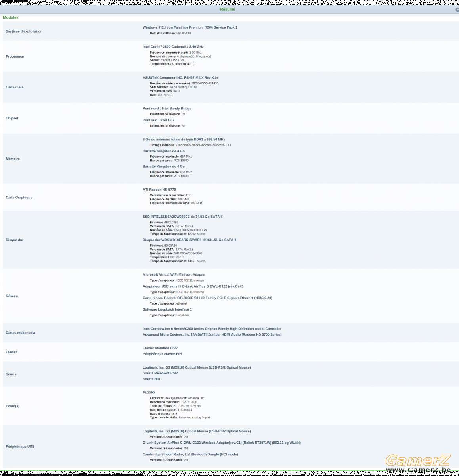This screenshot has width=459, height=476.
Task: Collapse the Résumé panel with the arrow
Action: 457,10
